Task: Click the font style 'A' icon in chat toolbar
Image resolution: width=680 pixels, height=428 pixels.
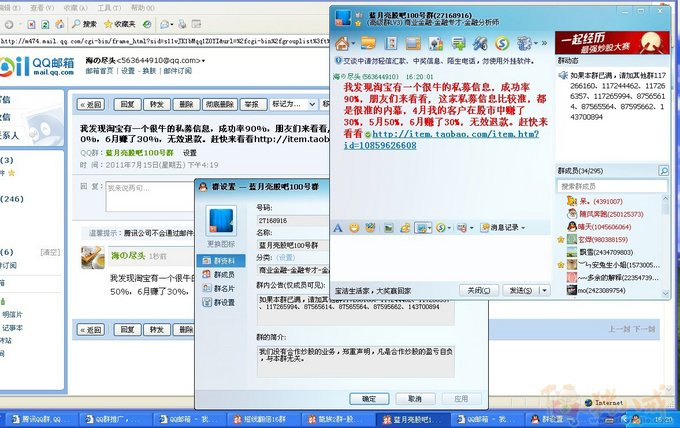Action: click(x=339, y=228)
